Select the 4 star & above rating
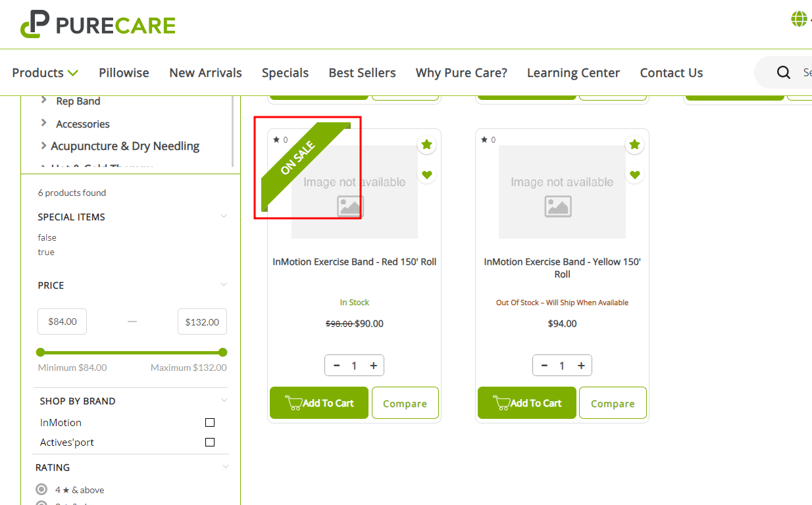This screenshot has width=812, height=505. click(x=42, y=490)
